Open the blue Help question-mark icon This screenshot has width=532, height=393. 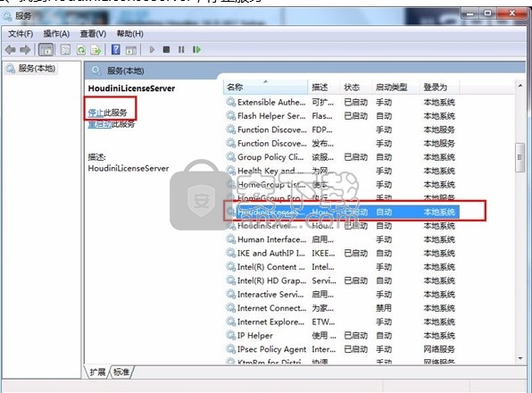(116, 49)
